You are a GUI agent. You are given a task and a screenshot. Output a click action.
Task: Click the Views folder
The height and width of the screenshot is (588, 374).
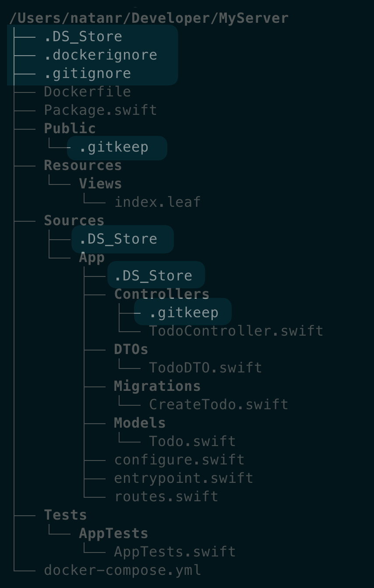(100, 184)
